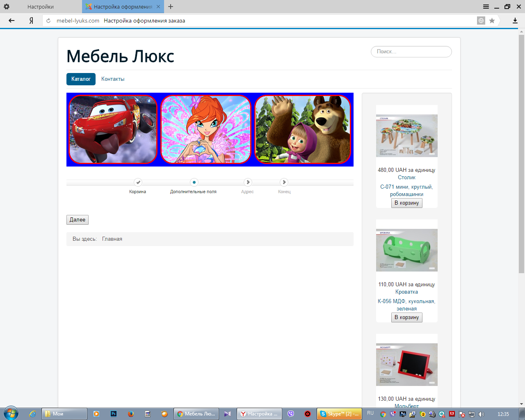Image resolution: width=525 pixels, height=420 pixels.
Task: Click the page vertical scrollbar thumb
Action: coord(521,154)
